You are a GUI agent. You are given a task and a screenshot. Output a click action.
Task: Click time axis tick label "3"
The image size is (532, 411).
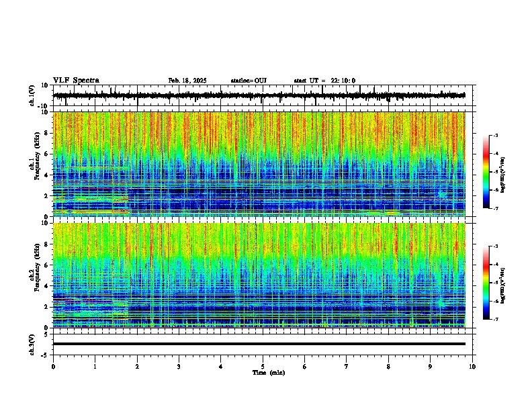179,367
